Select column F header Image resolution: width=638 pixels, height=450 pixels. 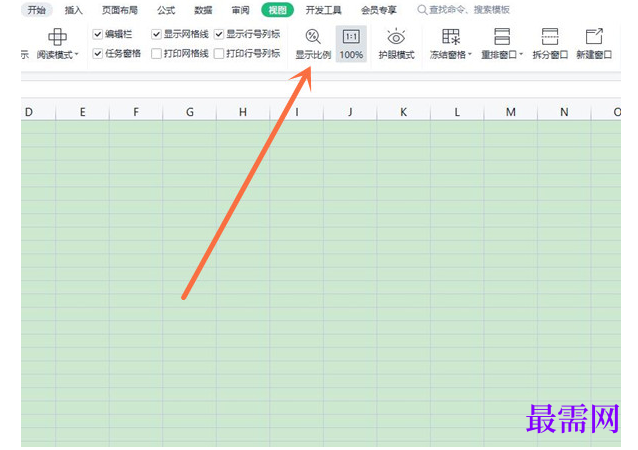tap(136, 112)
